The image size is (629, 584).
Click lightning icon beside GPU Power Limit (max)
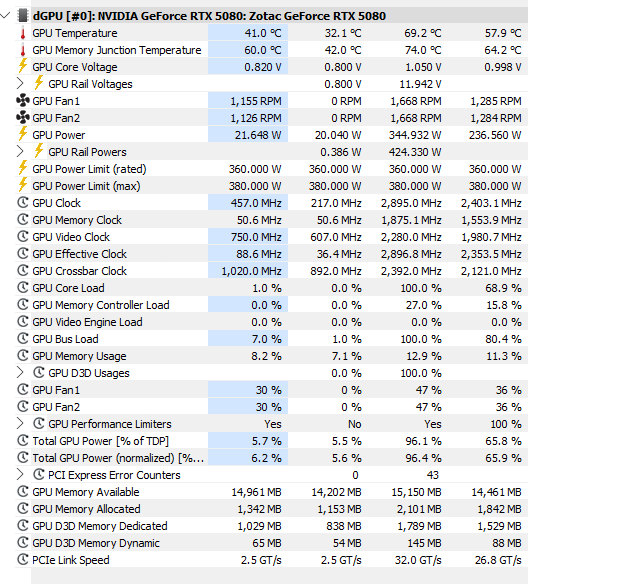tap(23, 185)
